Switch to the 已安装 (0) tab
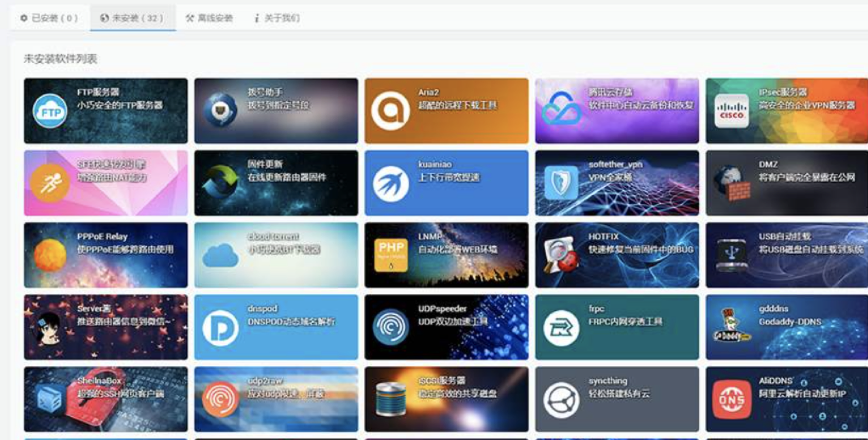Viewport: 868px width, 440px height. tap(49, 18)
